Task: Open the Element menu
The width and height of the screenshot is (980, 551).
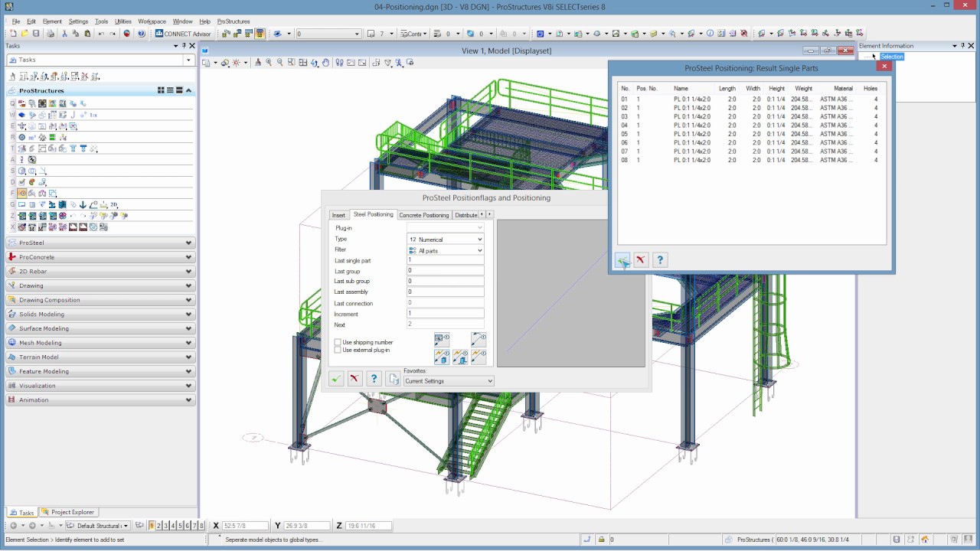Action: (52, 21)
